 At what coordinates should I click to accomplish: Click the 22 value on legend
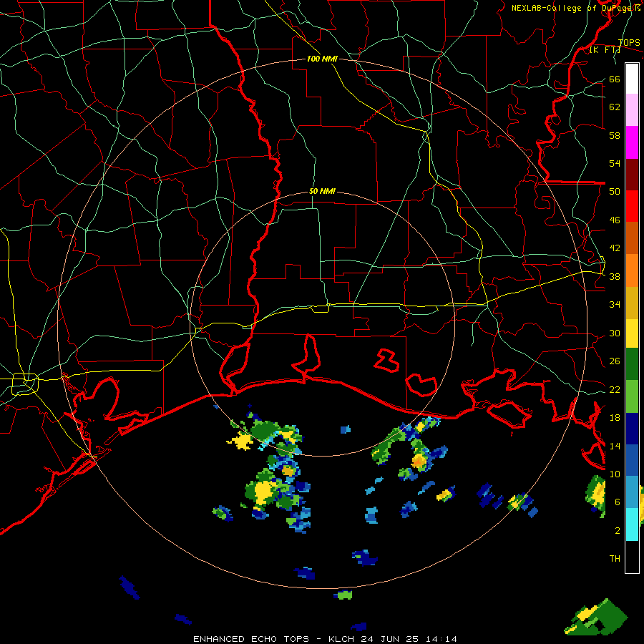pyautogui.click(x=615, y=390)
